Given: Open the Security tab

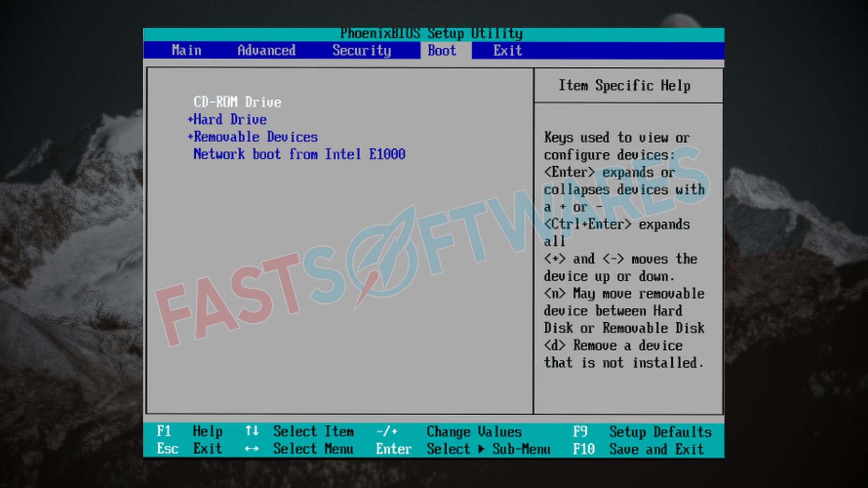Looking at the screenshot, I should click(x=362, y=51).
